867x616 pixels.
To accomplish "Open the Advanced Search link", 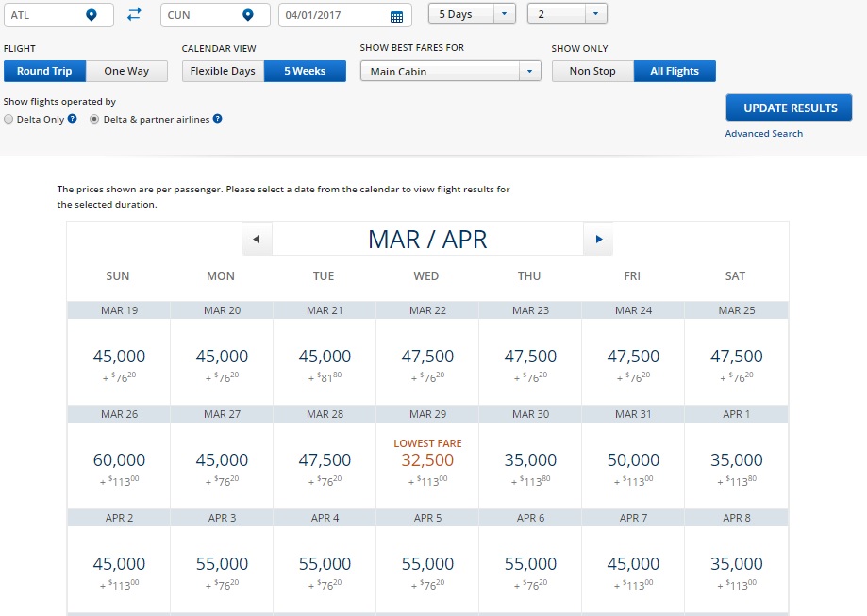I will coord(763,133).
